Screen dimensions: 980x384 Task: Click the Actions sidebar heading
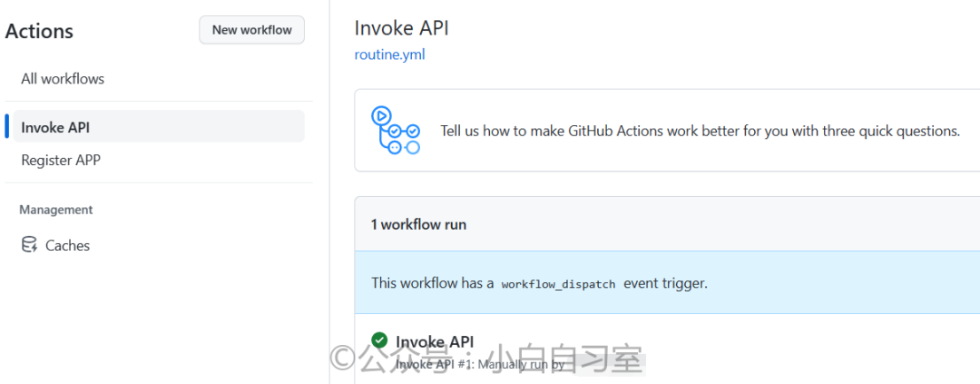39,31
